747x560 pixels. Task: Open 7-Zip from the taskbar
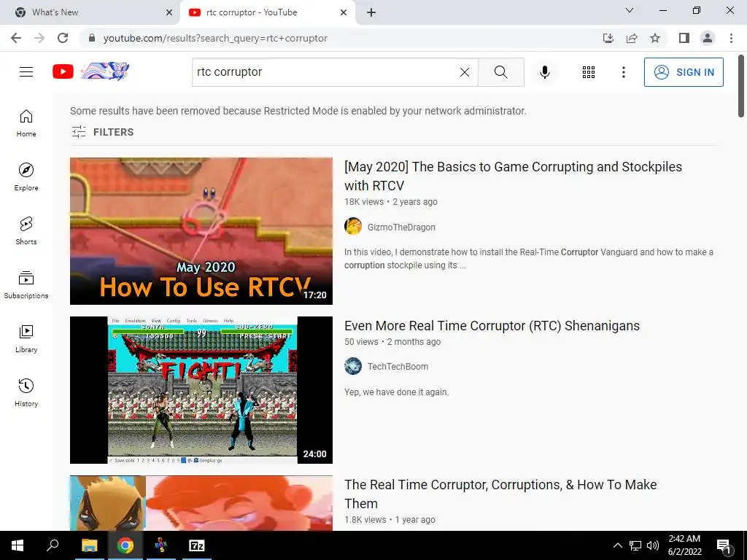pyautogui.click(x=197, y=545)
